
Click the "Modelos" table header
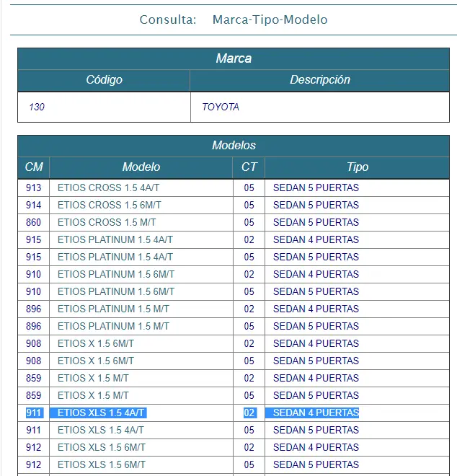coord(234,146)
